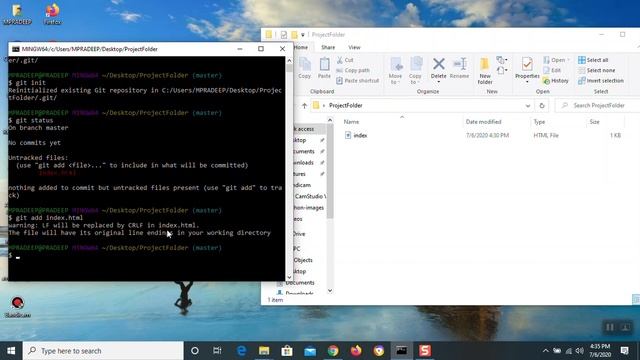
Task: Expand the address bar history dropdown
Action: point(528,106)
